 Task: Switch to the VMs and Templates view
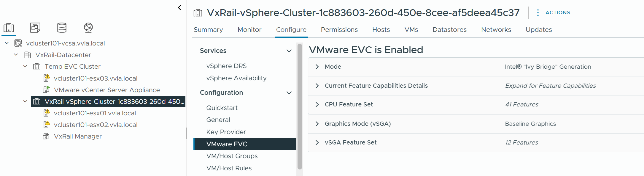35,28
